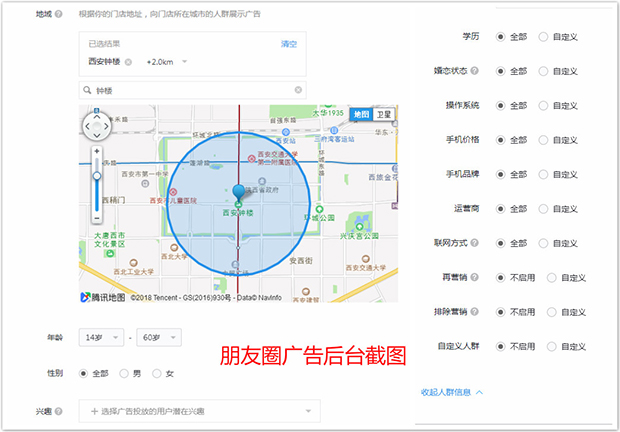Click the blue location pin on map
The height and width of the screenshot is (432, 620).
point(238,192)
